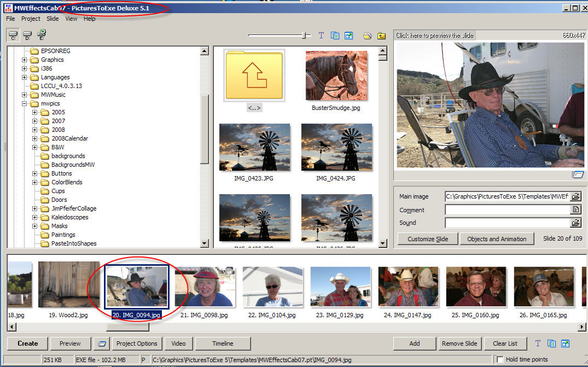Open the Timeline view
Viewport: 588px width, 367px height.
click(x=223, y=343)
